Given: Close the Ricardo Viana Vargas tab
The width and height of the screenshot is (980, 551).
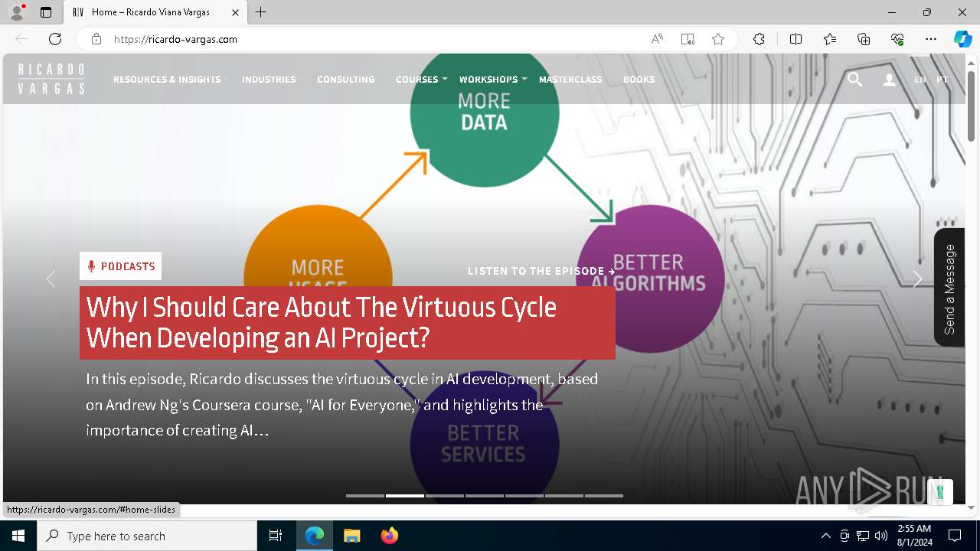Looking at the screenshot, I should (235, 12).
